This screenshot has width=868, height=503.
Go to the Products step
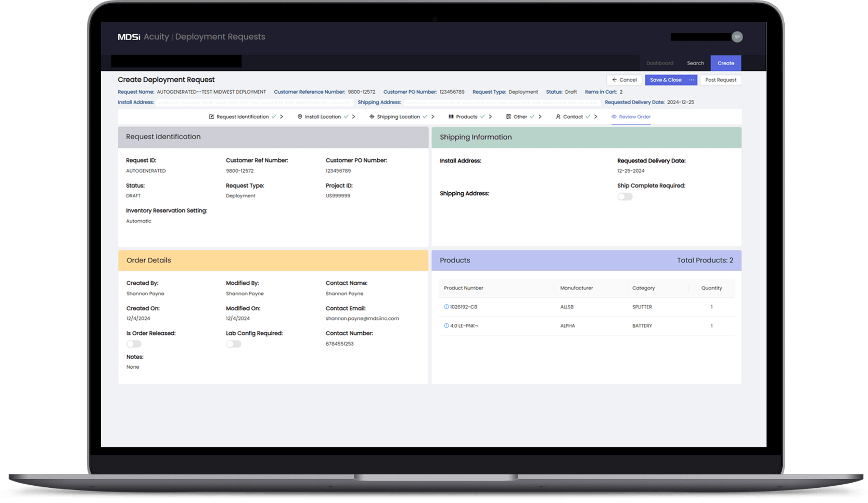[x=467, y=117]
